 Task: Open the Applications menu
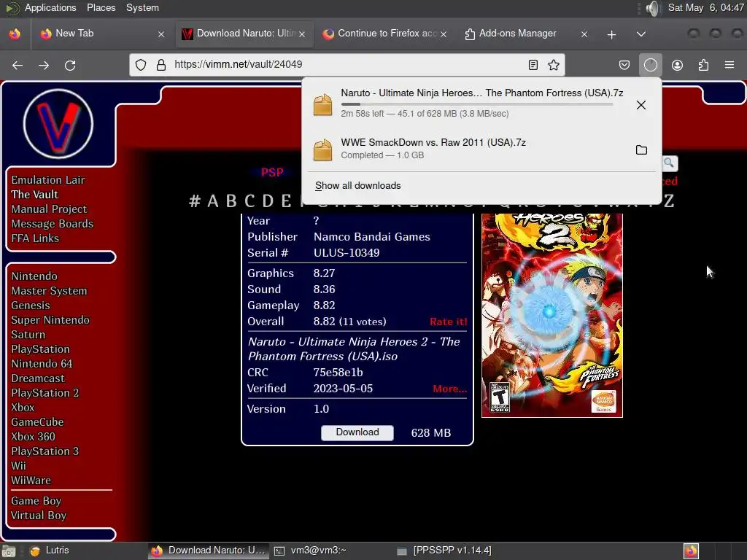tap(50, 7)
